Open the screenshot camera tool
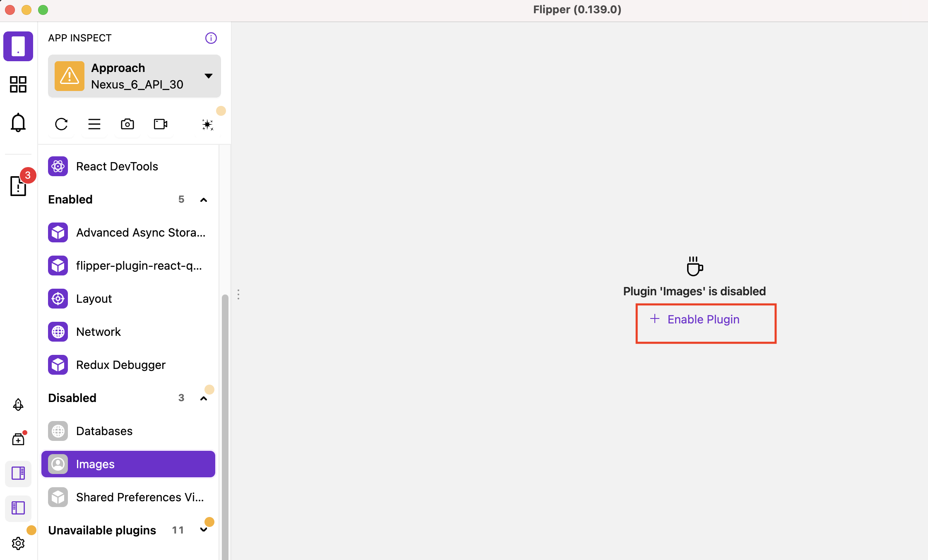The height and width of the screenshot is (560, 928). pos(127,124)
